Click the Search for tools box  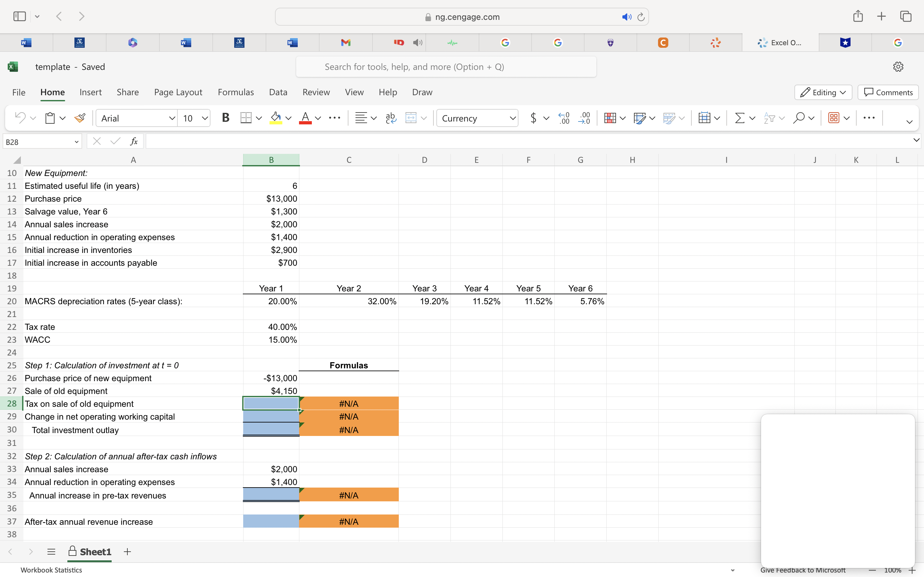(x=446, y=66)
